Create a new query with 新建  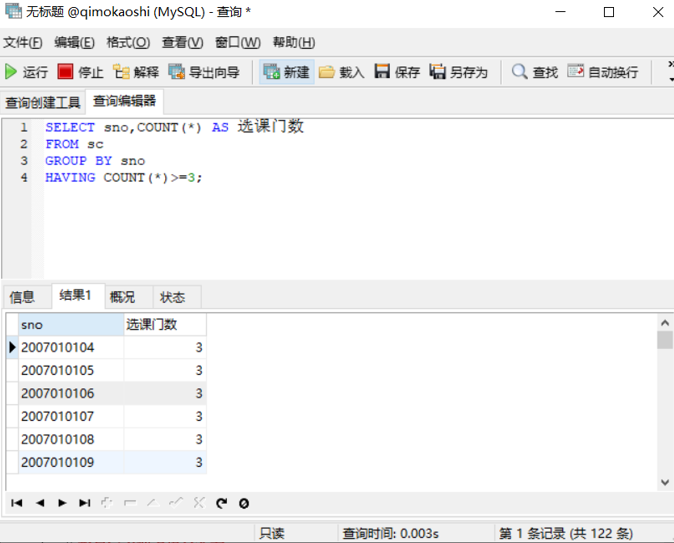pos(286,72)
